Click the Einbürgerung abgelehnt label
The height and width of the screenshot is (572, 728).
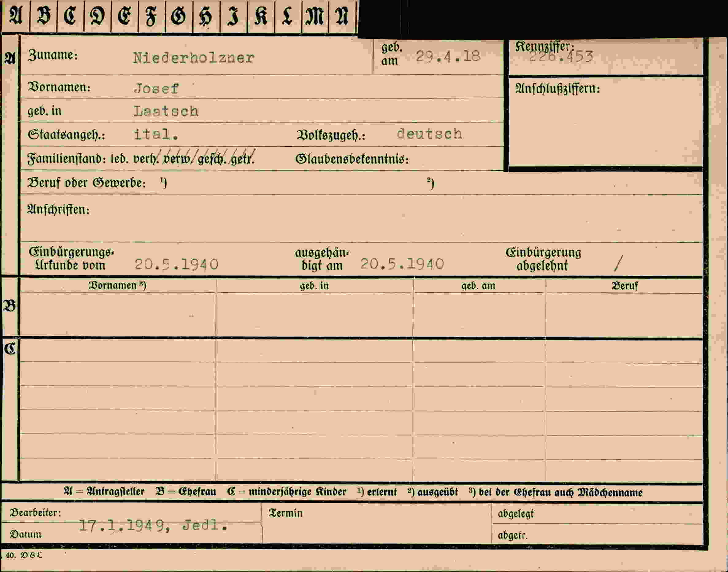coord(543,259)
